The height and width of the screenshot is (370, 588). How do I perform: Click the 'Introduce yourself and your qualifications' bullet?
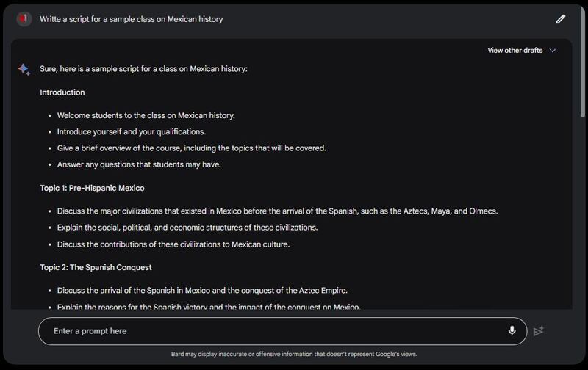click(131, 132)
